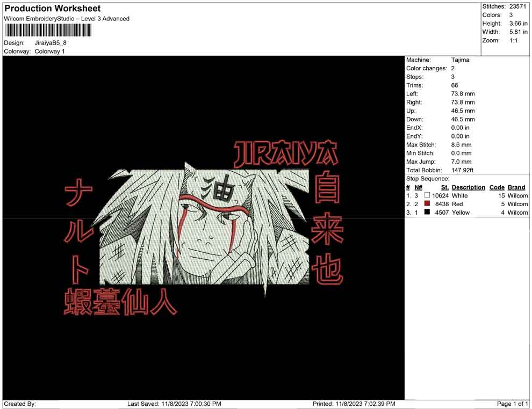Click the EndX value 0.00 in

pos(460,127)
